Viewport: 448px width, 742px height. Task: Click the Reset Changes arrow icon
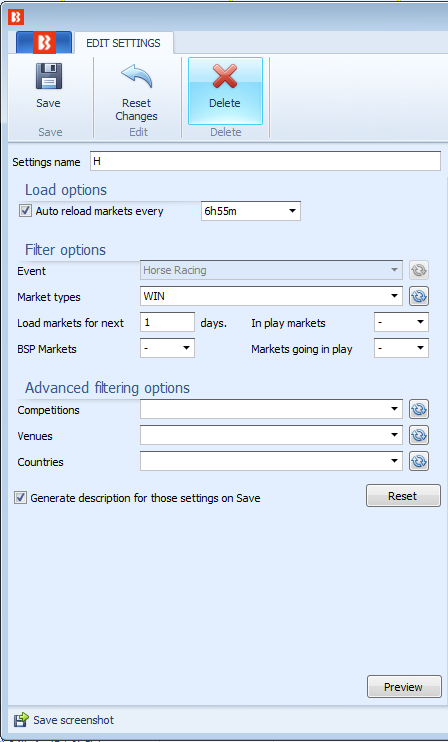[137, 76]
